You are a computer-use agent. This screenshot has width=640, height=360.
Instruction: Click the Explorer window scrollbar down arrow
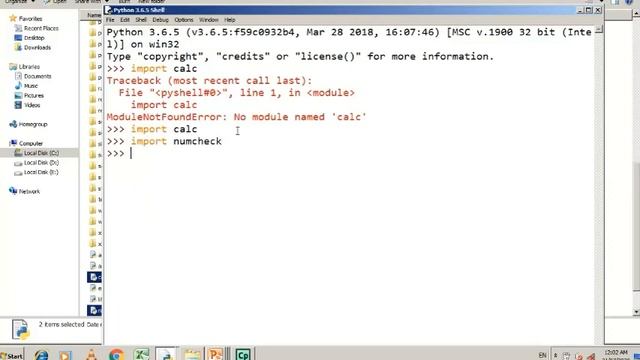point(636,312)
